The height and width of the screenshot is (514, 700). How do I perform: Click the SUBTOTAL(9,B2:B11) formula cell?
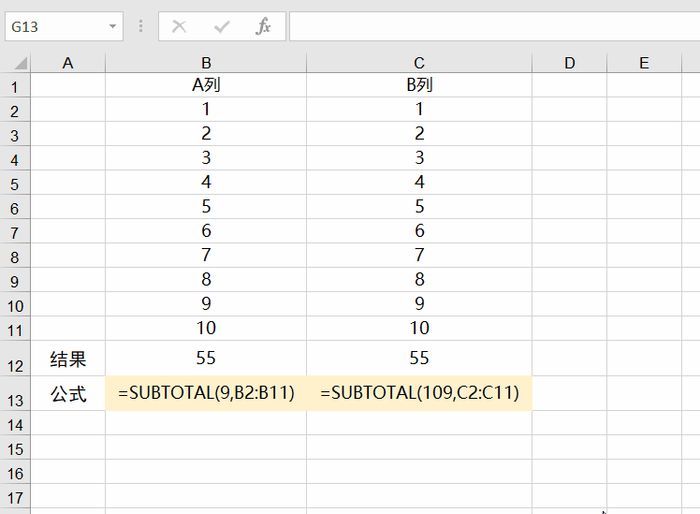pyautogui.click(x=206, y=393)
